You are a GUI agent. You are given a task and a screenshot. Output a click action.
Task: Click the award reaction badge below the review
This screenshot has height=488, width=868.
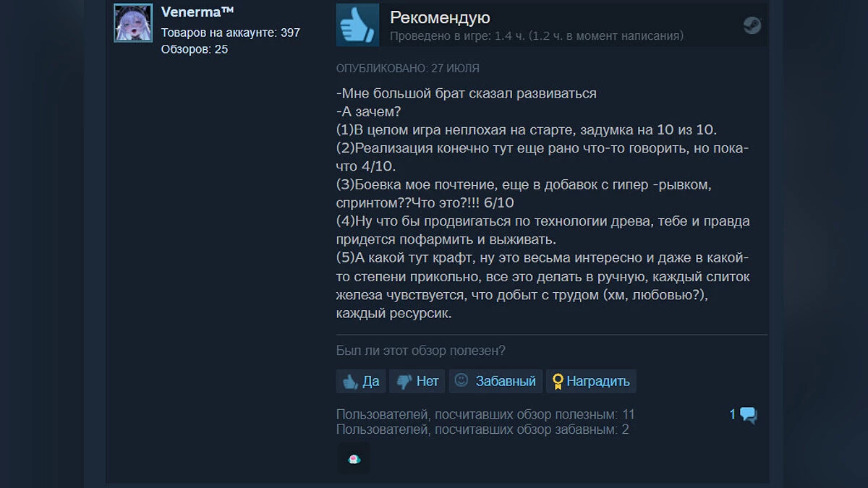(x=354, y=458)
